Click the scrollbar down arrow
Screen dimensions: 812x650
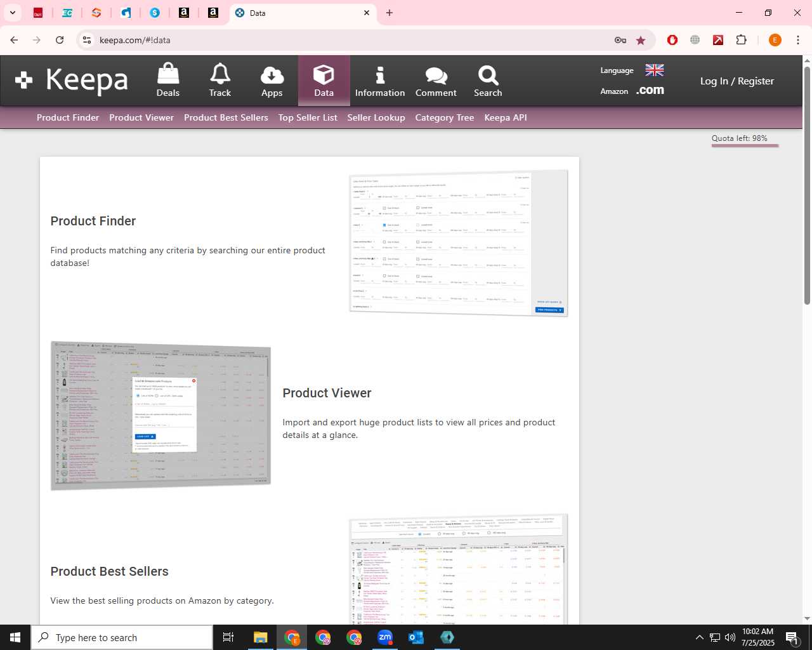[807, 619]
